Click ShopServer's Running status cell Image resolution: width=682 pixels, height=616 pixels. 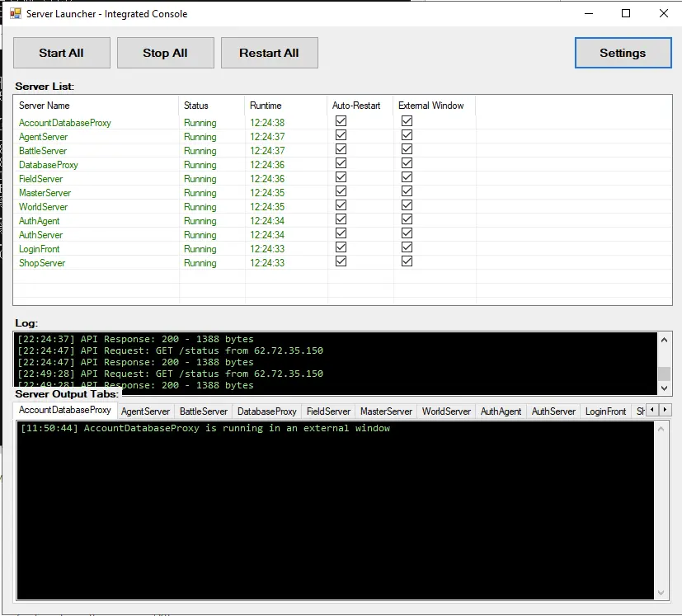[x=200, y=263]
